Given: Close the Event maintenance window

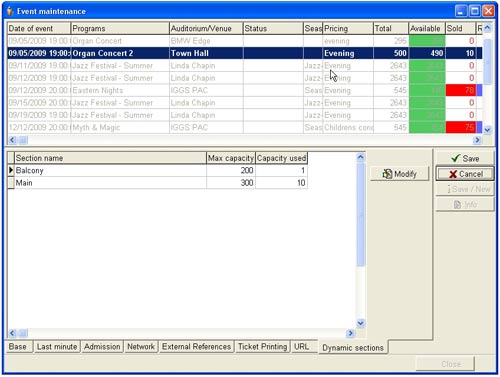Looking at the screenshot, I should (x=489, y=11).
